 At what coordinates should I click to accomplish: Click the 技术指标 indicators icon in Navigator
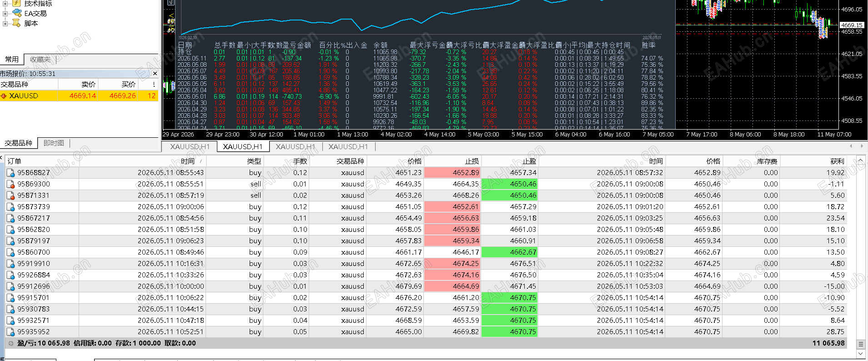pyautogui.click(x=17, y=3)
